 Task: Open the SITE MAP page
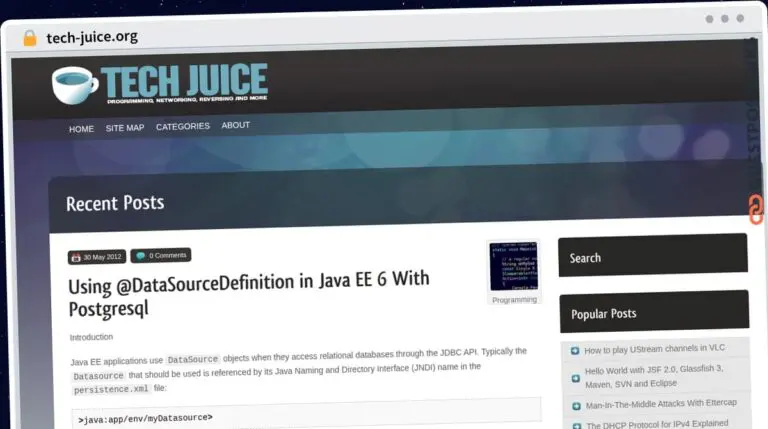(x=125, y=128)
